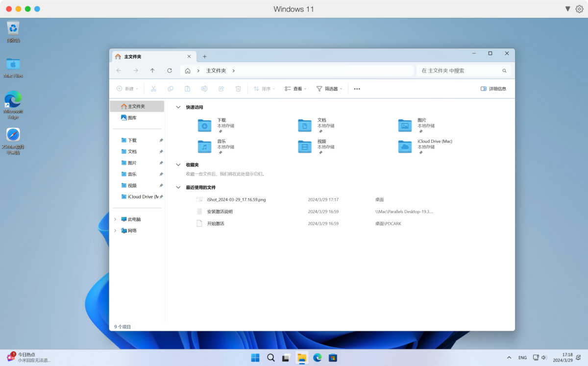The height and width of the screenshot is (366, 588).
Task: Click the Paste clipboard icon in toolbar
Action: (187, 89)
